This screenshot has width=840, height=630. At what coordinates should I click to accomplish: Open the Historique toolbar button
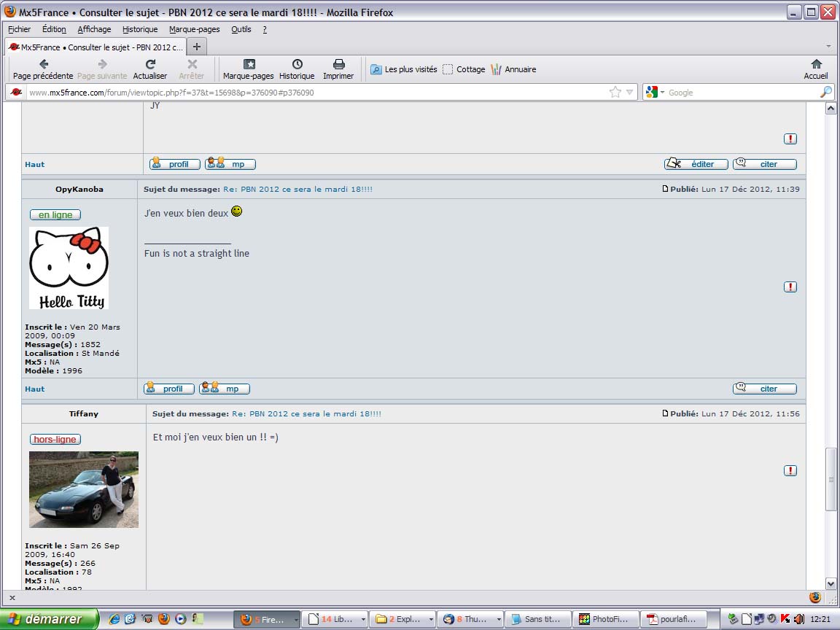click(x=297, y=69)
